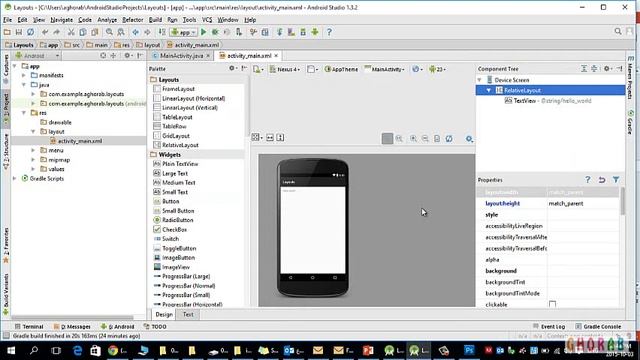Zoom out the design preview
Viewport: 640px width, 360px height.
pyautogui.click(x=425, y=139)
